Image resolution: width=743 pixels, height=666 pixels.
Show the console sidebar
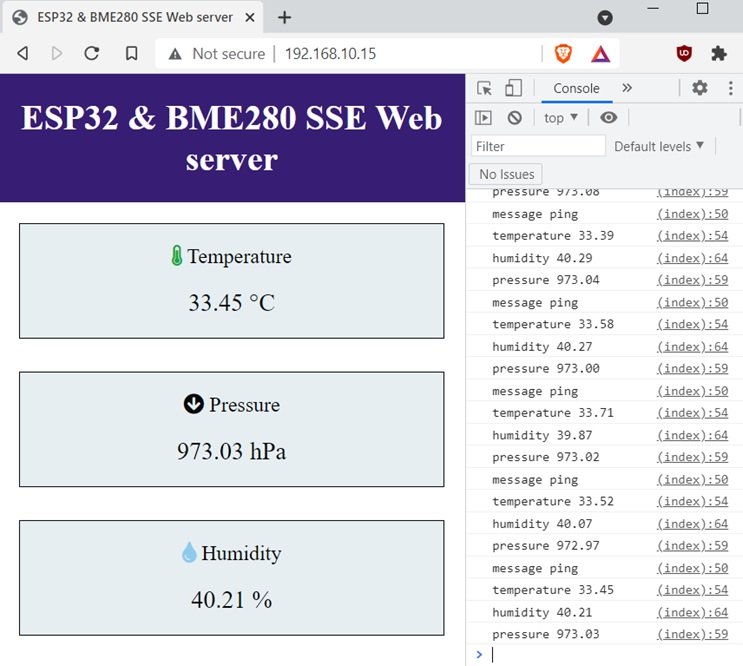pyautogui.click(x=483, y=117)
